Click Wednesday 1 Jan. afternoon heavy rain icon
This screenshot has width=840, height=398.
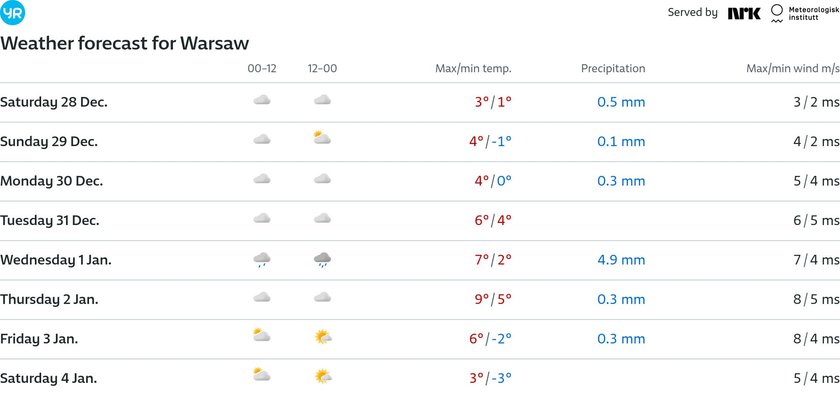(322, 260)
